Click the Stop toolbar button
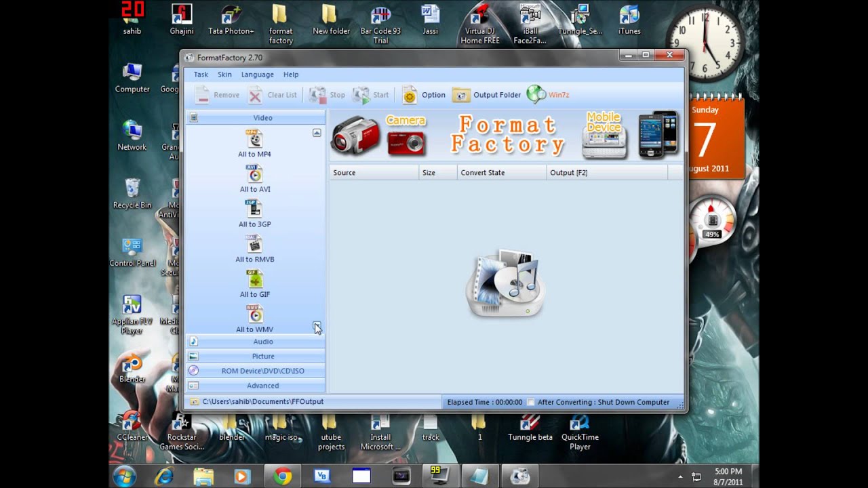Screen dimensions: 868x488 pos(328,95)
